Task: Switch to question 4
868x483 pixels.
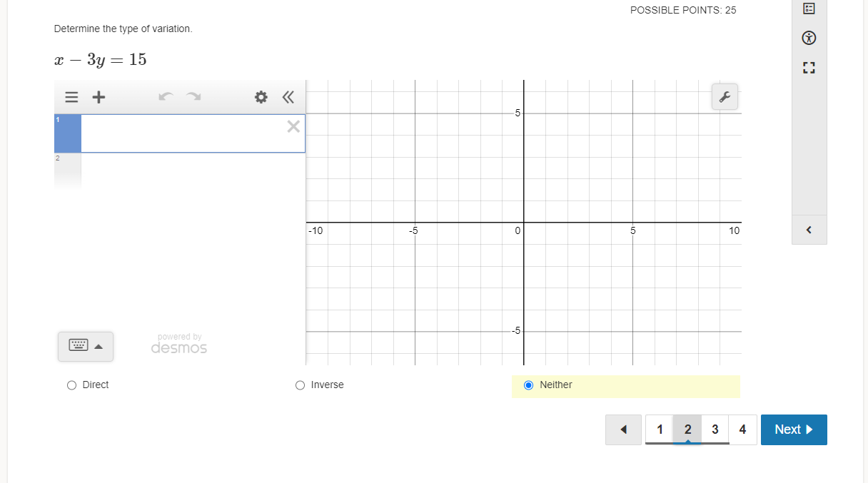Action: tap(742, 429)
